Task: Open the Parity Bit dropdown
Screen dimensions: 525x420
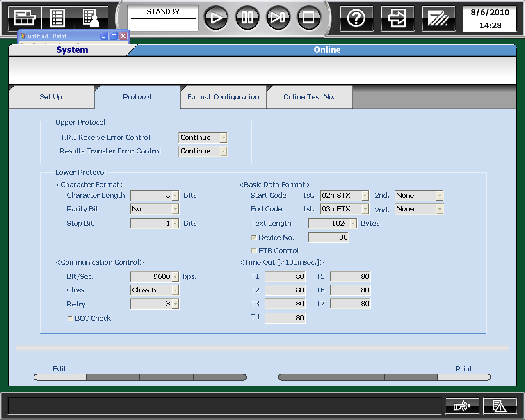Action: [x=175, y=209]
